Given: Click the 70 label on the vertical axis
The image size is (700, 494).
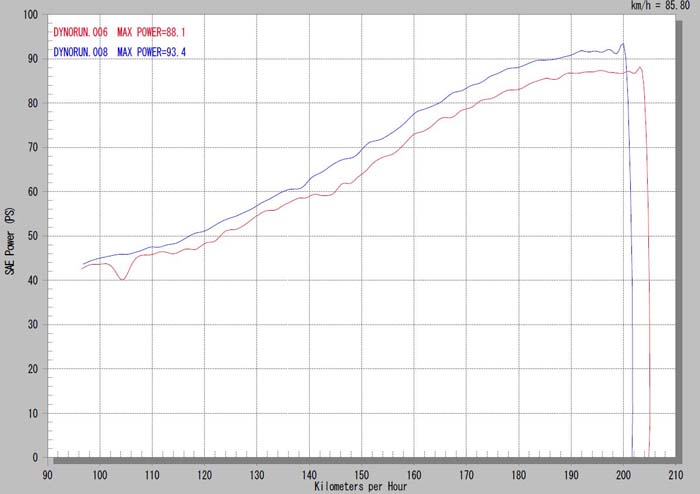Looking at the screenshot, I should 33,147.
